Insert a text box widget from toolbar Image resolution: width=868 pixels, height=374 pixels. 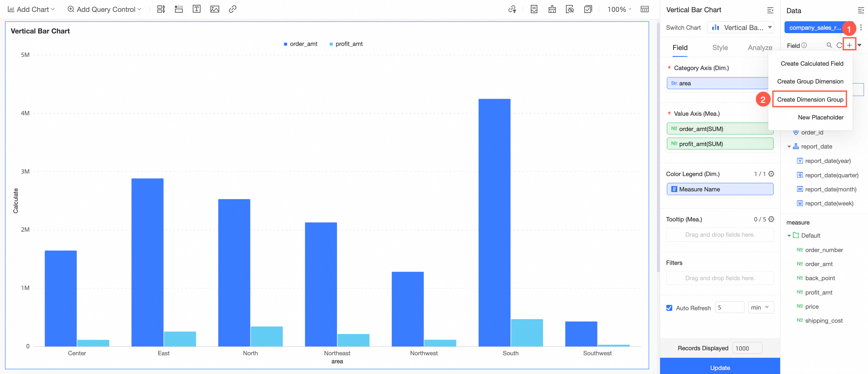pyautogui.click(x=196, y=9)
